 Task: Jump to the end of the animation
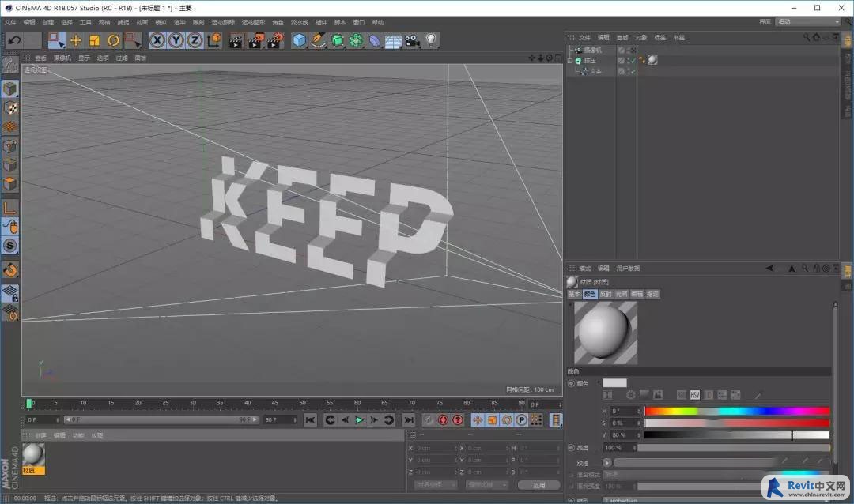[x=408, y=420]
